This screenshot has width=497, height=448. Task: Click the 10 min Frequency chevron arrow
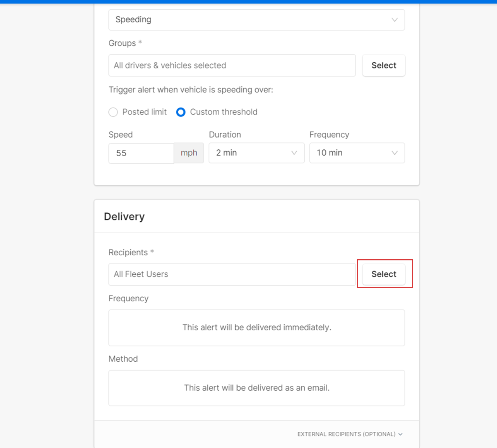(x=395, y=153)
